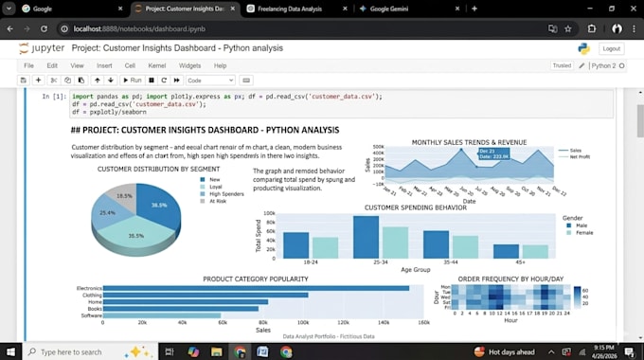The image size is (644, 360).
Task: Open the Widgets menu
Action: pos(189,65)
